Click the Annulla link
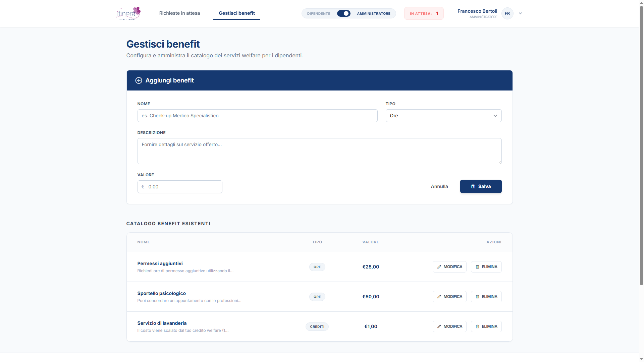This screenshot has width=644, height=362. click(x=439, y=186)
